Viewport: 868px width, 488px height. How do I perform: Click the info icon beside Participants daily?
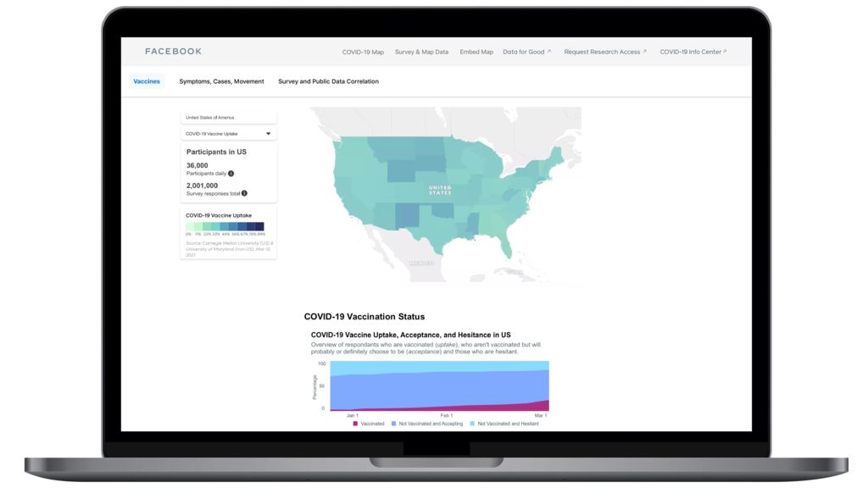click(231, 173)
